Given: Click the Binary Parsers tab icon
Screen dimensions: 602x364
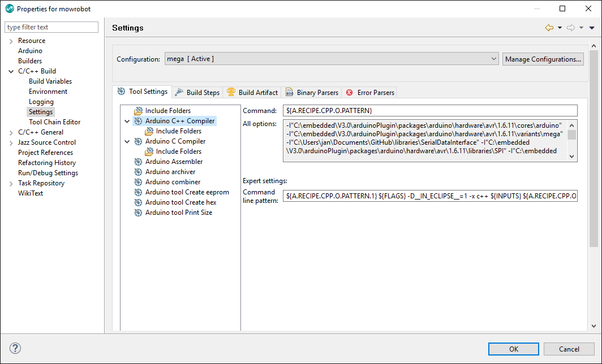Looking at the screenshot, I should click(289, 93).
